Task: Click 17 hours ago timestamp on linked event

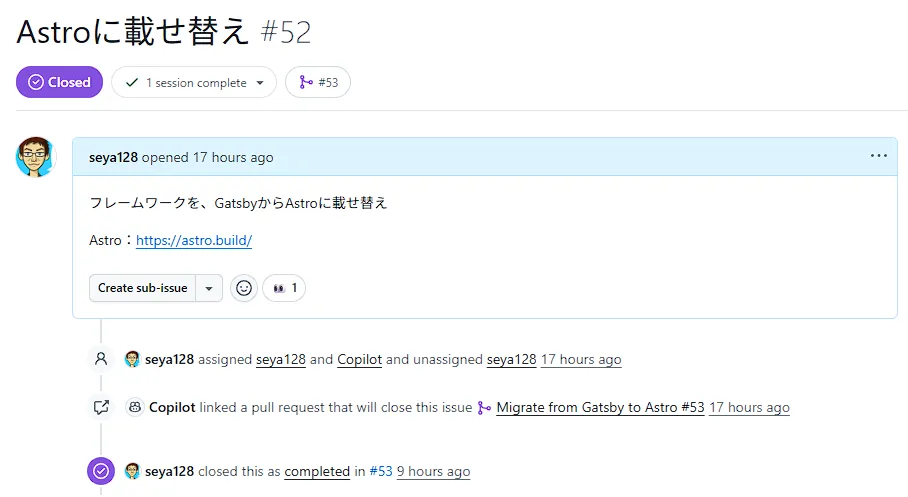Action: pos(749,408)
